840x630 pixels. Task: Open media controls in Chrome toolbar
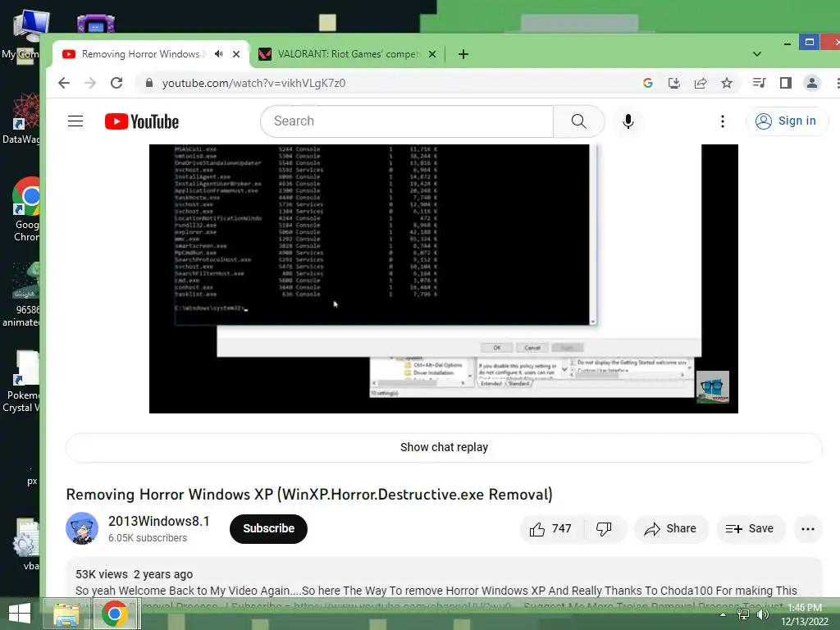(x=759, y=83)
